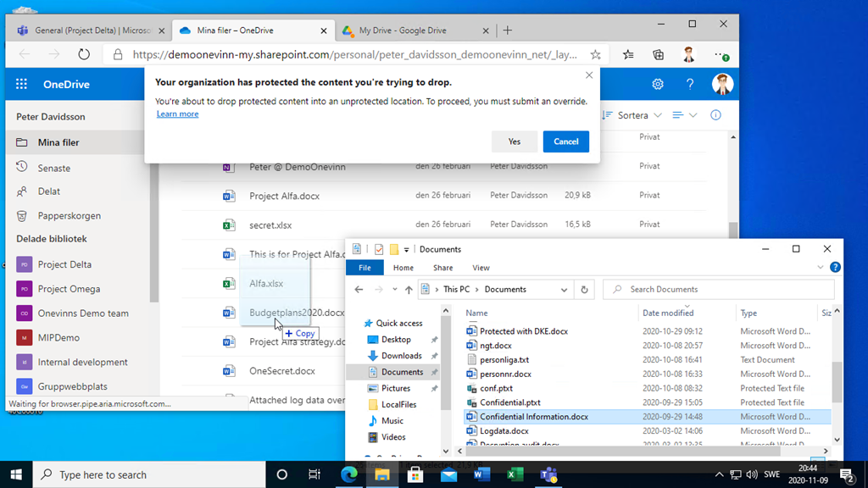
Task: Close the protected content warning dialog
Action: click(589, 75)
